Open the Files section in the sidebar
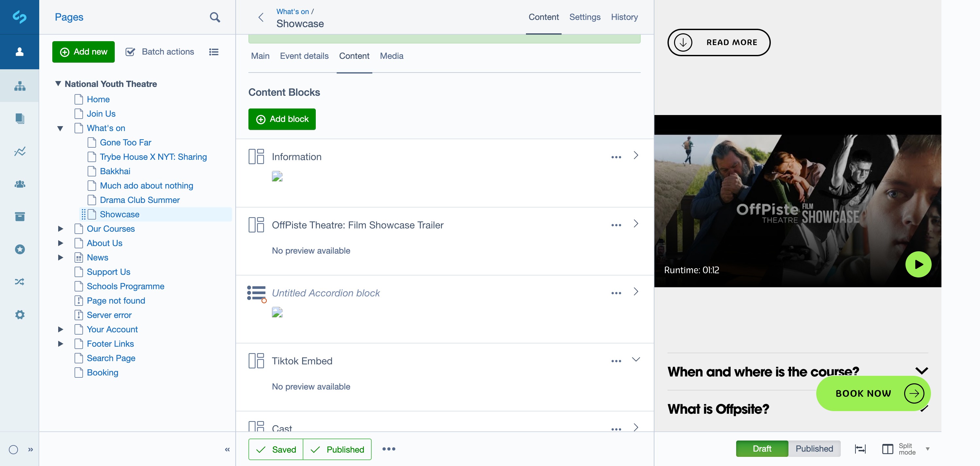Screen dimensions: 980x466 [20, 118]
